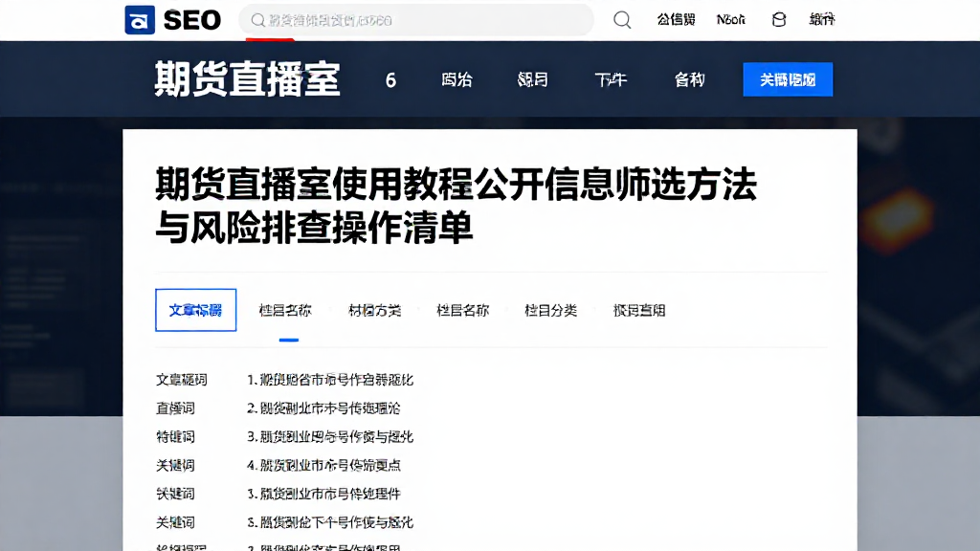Open the 下午 item in the navigation bar
Image resolution: width=980 pixels, height=551 pixels.
pos(611,80)
